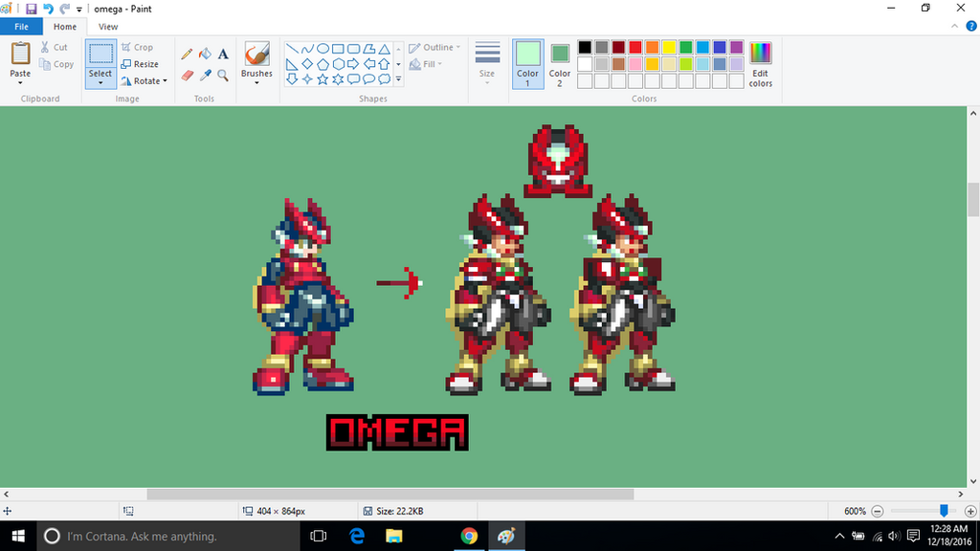The image size is (980, 551).
Task: Activate Color 1 foreground selector
Action: point(528,64)
